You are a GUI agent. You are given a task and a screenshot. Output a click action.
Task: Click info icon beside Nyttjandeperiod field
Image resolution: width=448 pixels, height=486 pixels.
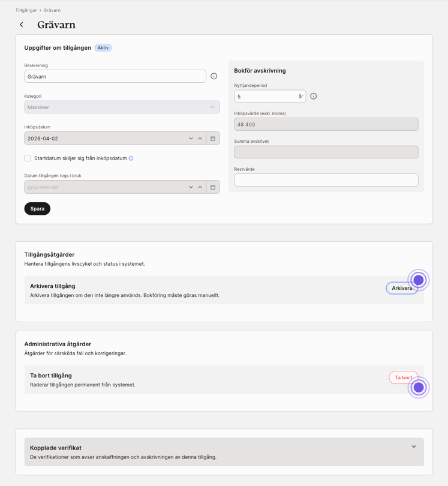coord(313,96)
